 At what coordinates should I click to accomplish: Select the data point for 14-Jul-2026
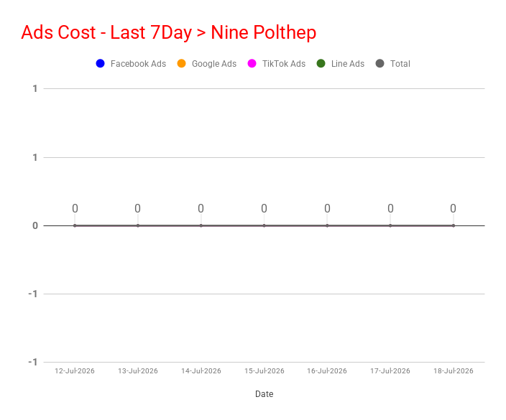[x=201, y=225]
